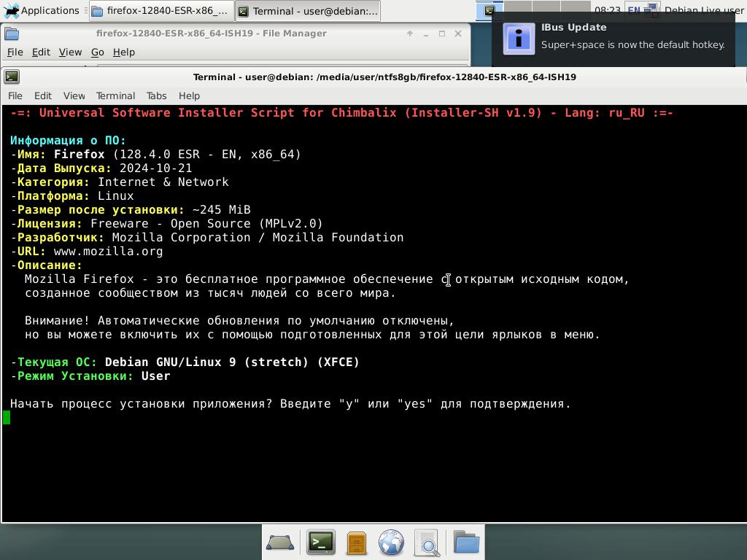Open Application Finder magnifier icon in dock
The height and width of the screenshot is (560, 747).
point(427,542)
